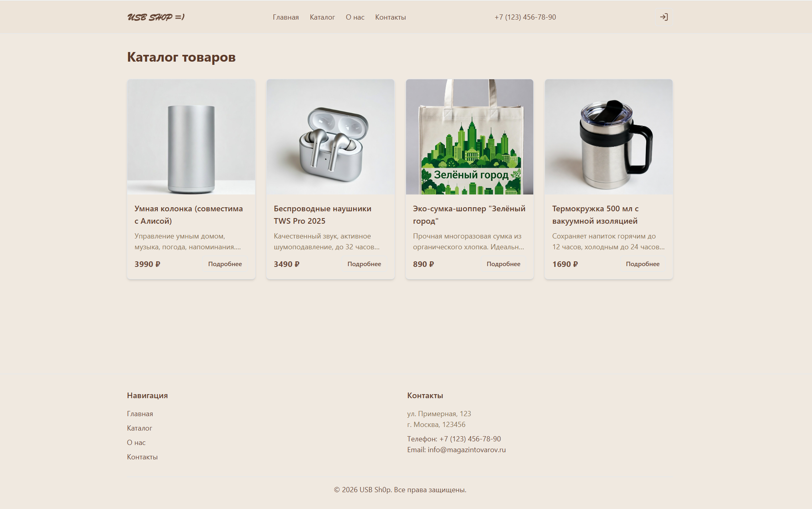Viewport: 812px width, 509px height.
Task: Click the login arrow icon in header
Action: tap(664, 17)
